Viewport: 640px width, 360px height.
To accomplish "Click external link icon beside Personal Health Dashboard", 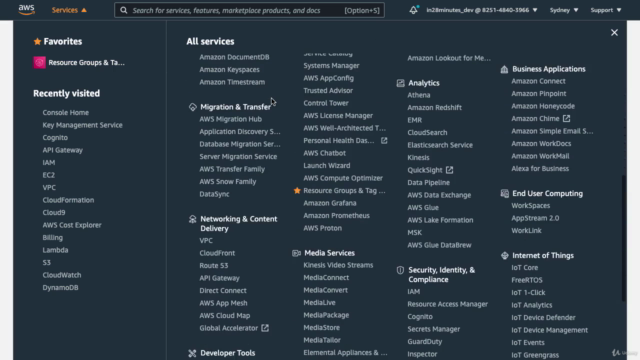I will coord(384,140).
